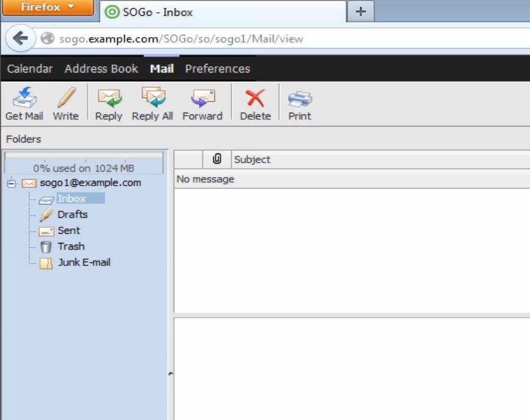Click the Firefox back arrow button

[x=21, y=38]
